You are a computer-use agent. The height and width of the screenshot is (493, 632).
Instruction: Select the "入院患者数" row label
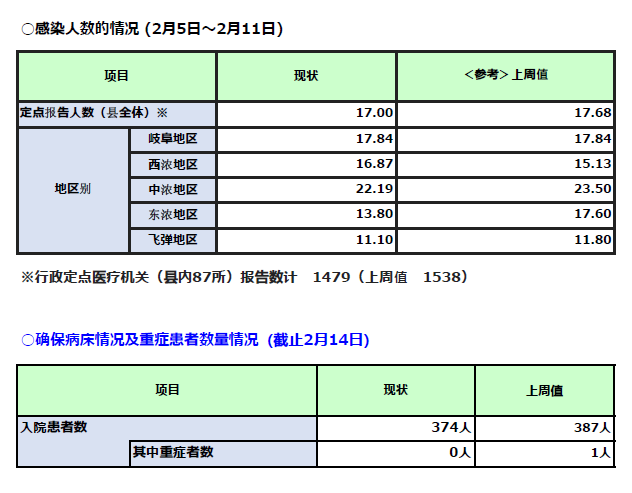[55, 427]
